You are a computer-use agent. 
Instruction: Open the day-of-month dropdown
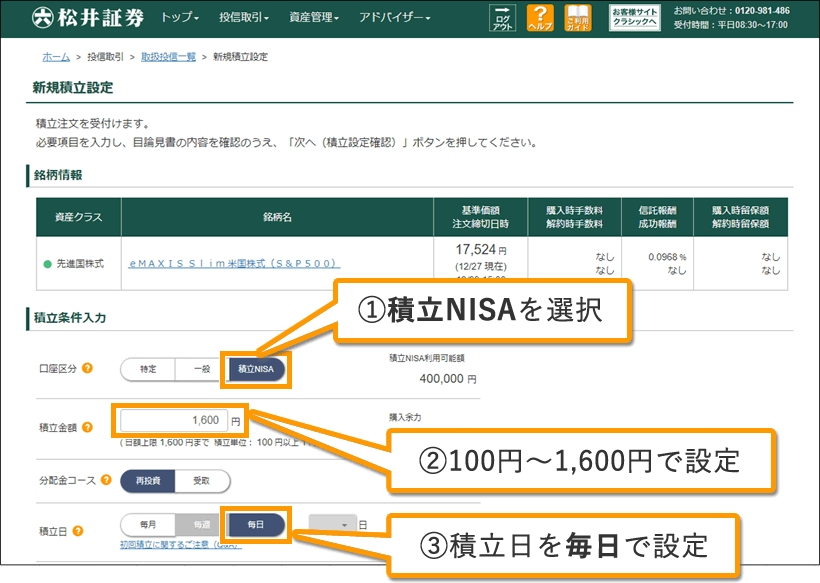tap(333, 525)
